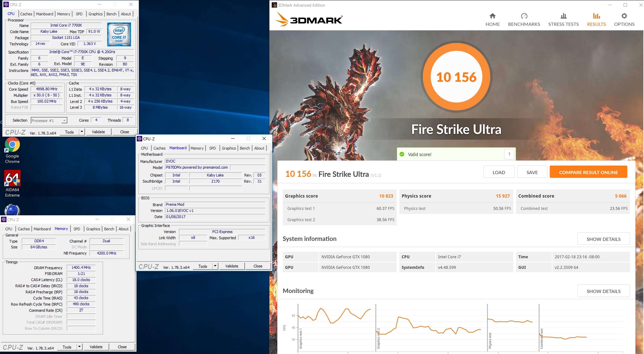
Task: Expand the Processor #1 selection dropdown
Action: point(64,121)
